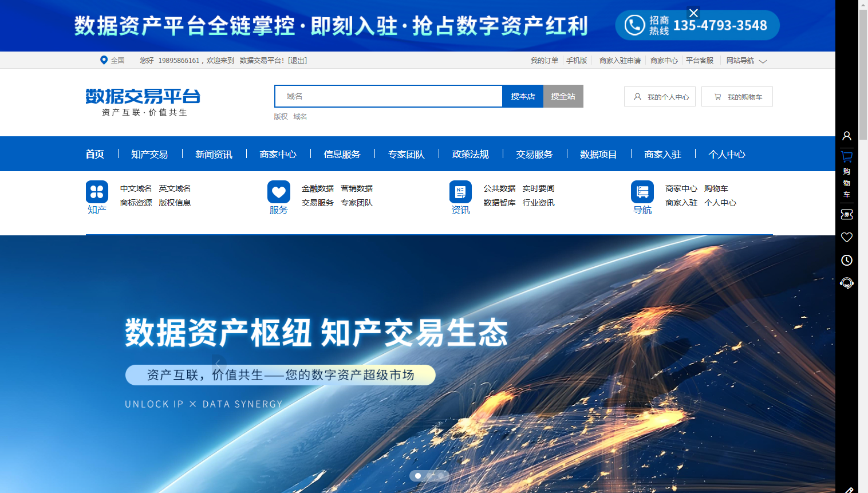Open the 专家团队 nav tab
Viewport: 868px width, 493px height.
406,154
